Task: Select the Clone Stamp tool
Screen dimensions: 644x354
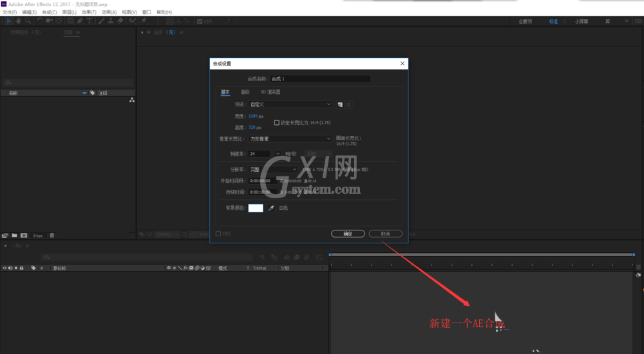Action: tap(111, 21)
